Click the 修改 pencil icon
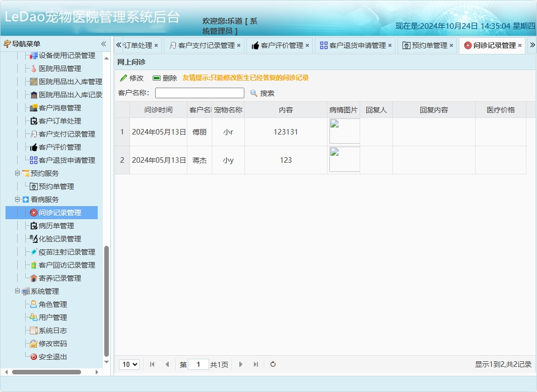 [x=123, y=78]
